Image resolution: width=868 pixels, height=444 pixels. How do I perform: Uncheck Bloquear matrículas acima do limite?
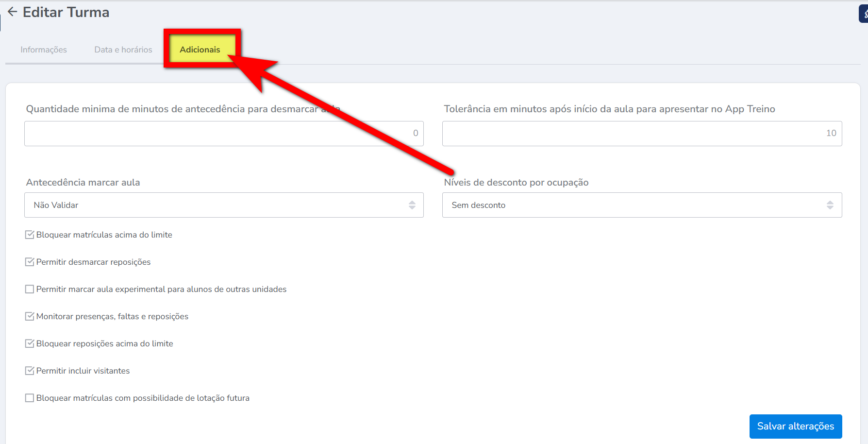(x=30, y=235)
